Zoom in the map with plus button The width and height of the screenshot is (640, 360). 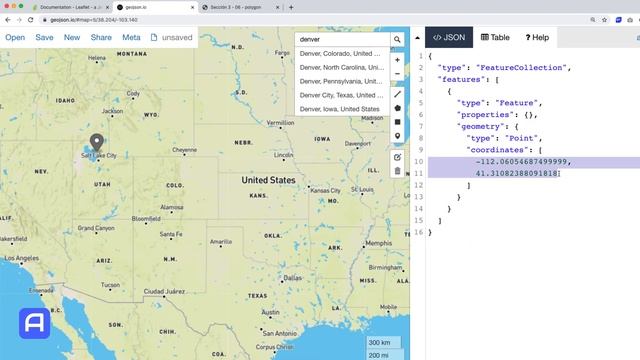[397, 60]
